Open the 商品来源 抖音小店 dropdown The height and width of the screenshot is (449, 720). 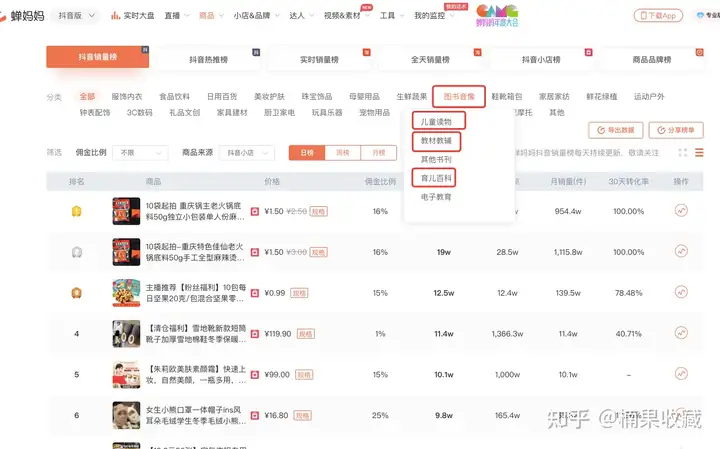(x=247, y=153)
